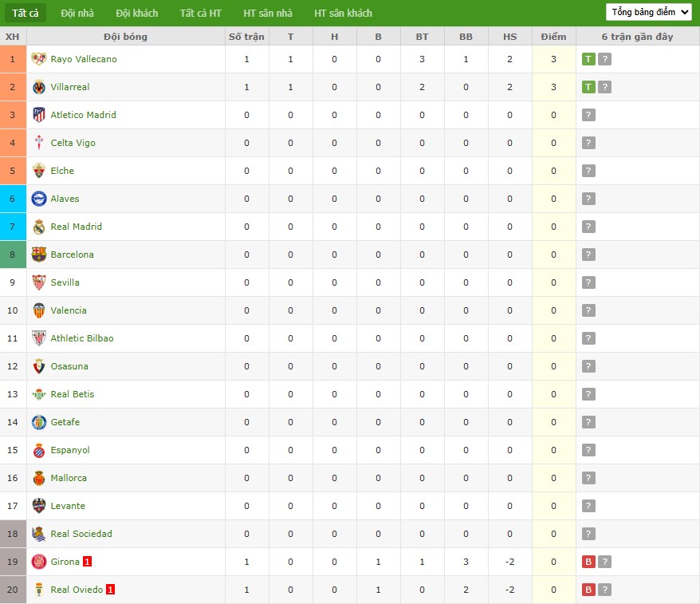The image size is (700, 604).
Task: Click the Rayo Vallecano club crest
Action: (38, 59)
